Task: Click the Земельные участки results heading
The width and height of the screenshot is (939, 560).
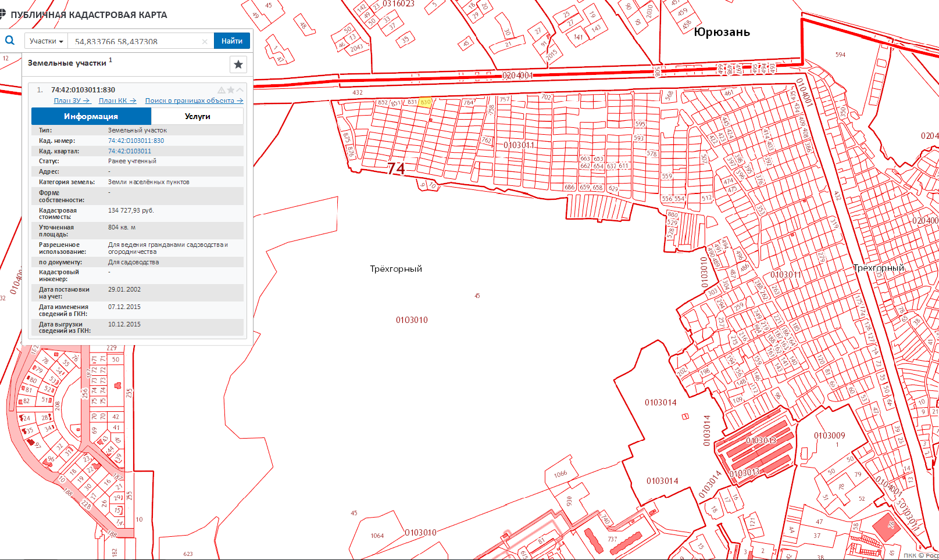Action: (67, 63)
